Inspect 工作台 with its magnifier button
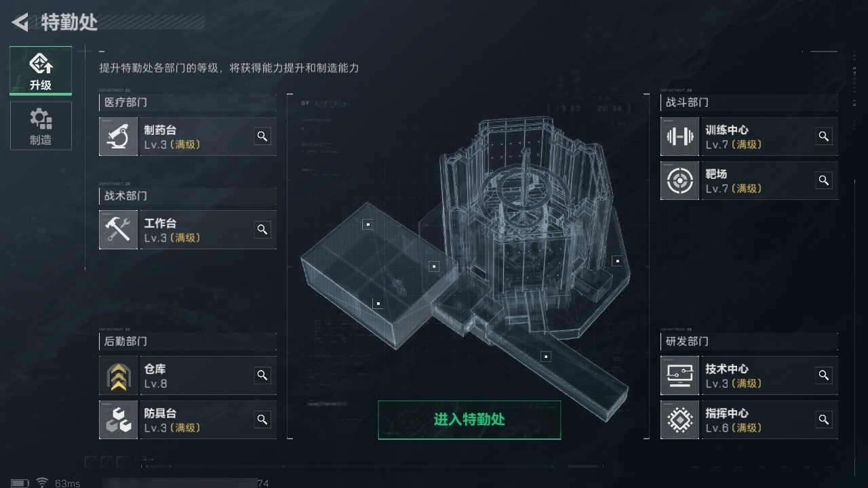 (262, 229)
